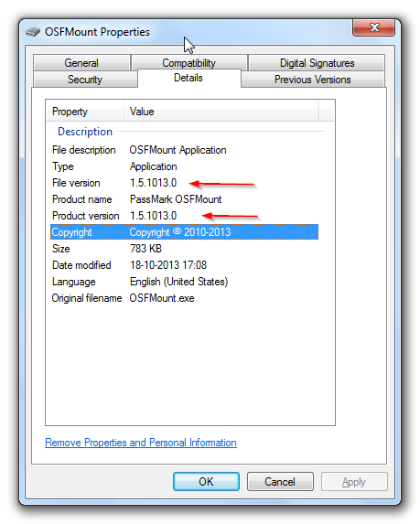Open the Previous Versions tab
Screen dimensions: 420x524
pos(312,80)
